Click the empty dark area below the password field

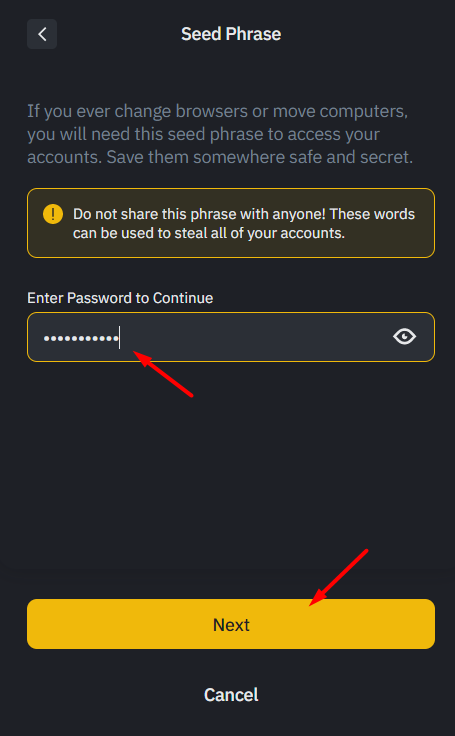coord(231,469)
